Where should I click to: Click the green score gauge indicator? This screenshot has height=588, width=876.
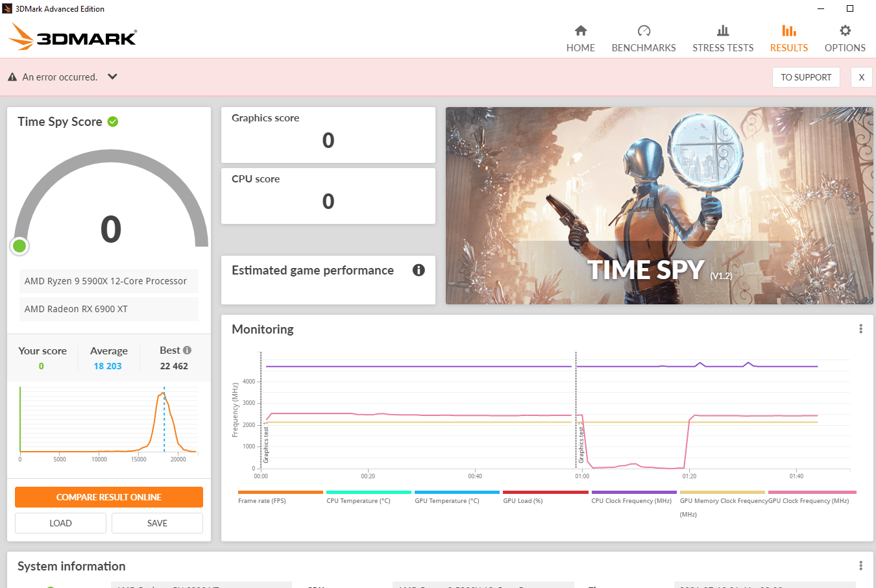[x=19, y=246]
